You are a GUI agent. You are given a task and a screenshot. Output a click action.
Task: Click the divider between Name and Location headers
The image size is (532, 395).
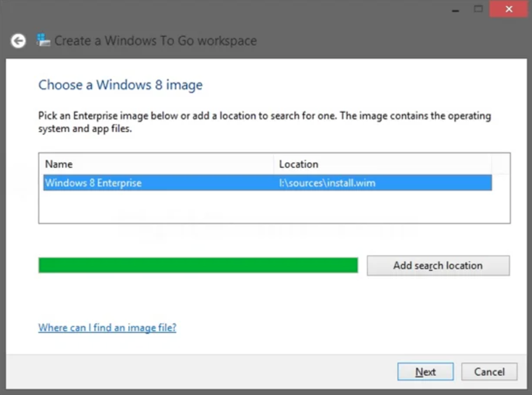[274, 164]
